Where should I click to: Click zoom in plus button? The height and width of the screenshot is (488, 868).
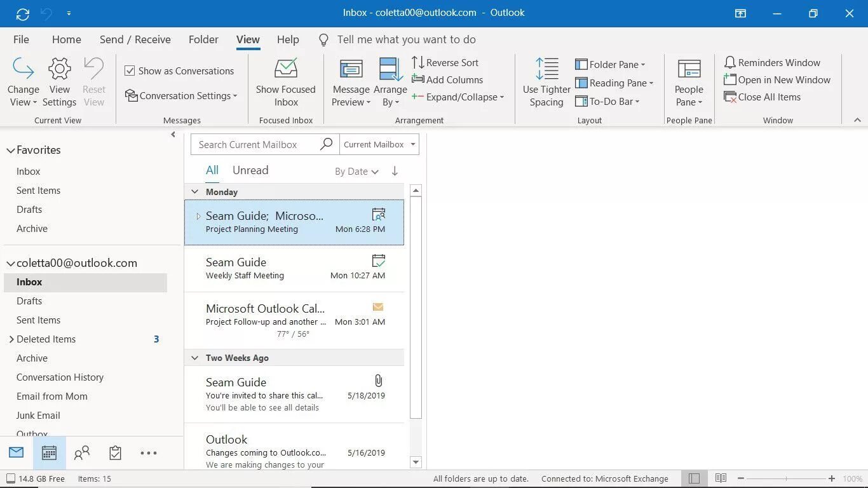pos(832,478)
